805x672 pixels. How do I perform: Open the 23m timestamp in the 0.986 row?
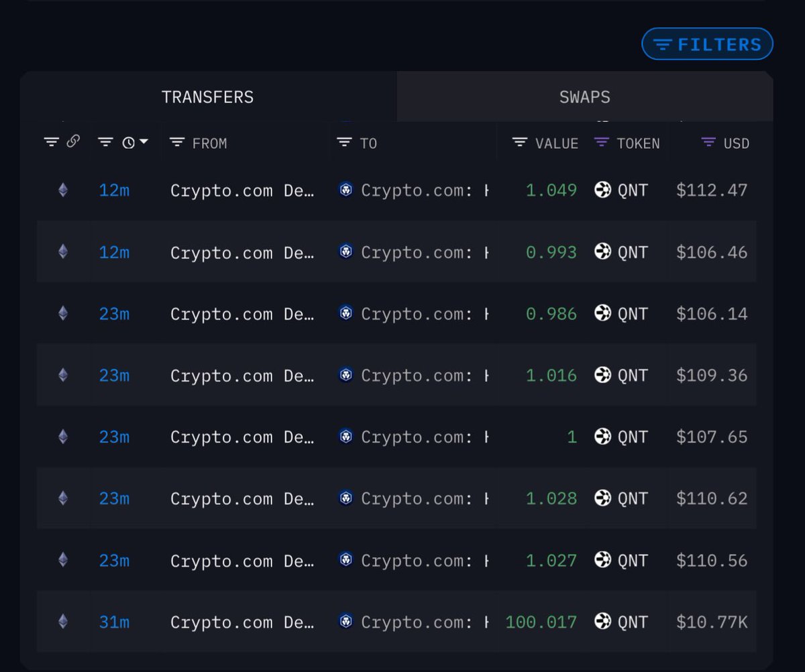(x=114, y=314)
